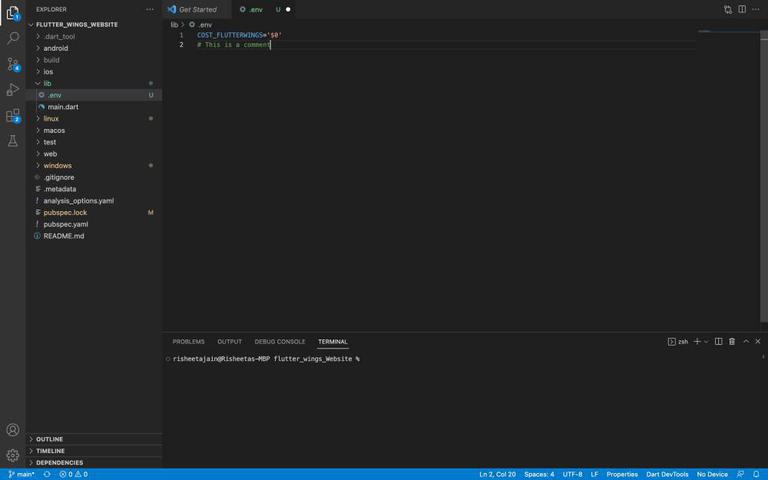Open new terminal dropdown arrow
Viewport: 768px width, 480px height.
coord(706,341)
